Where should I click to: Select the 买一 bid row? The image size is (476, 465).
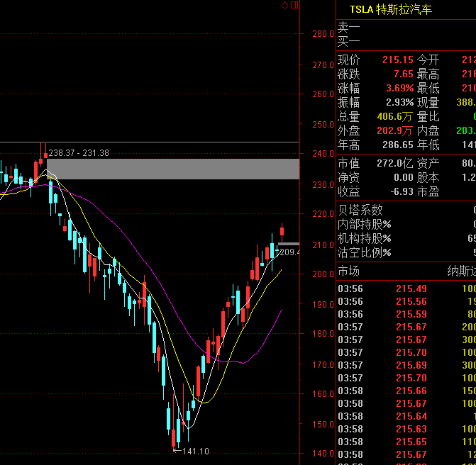click(x=348, y=41)
